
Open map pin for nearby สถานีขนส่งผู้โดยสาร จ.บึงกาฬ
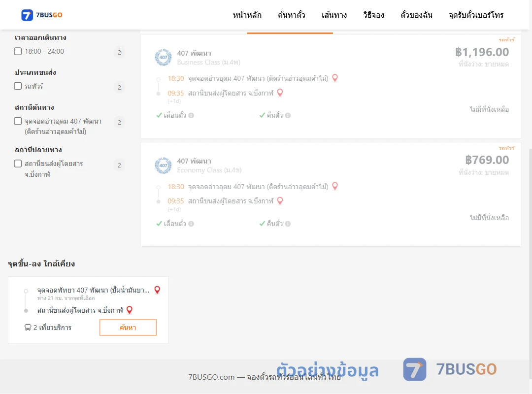129,310
